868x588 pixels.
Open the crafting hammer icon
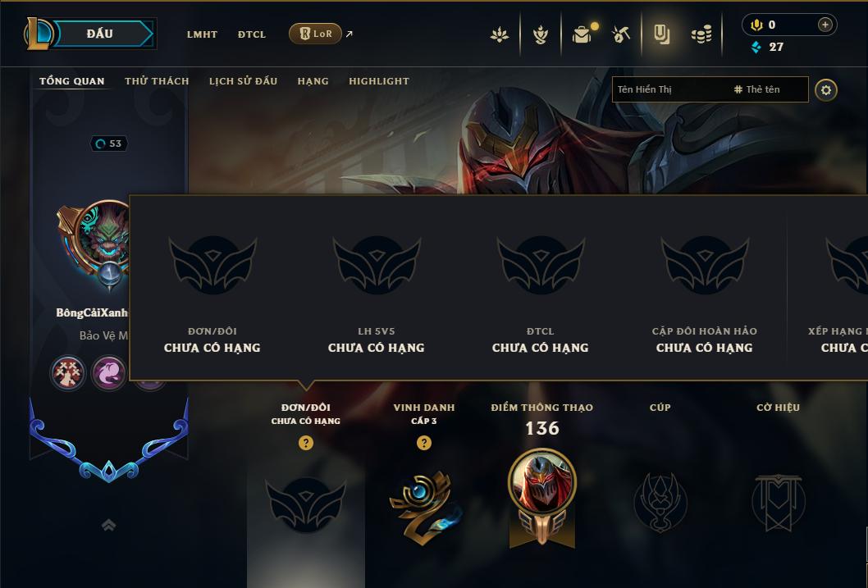620,34
